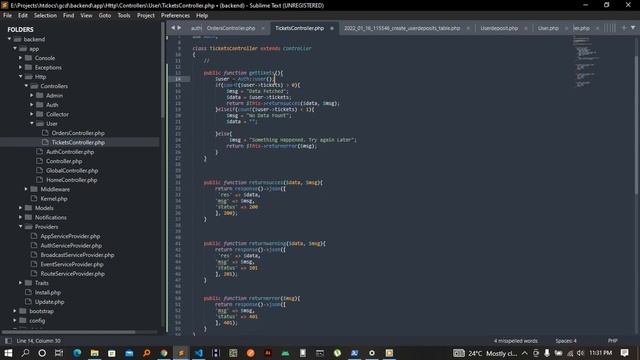640x360 pixels.
Task: Open EventServiceProvider.php from sidebar
Action: pos(72,264)
